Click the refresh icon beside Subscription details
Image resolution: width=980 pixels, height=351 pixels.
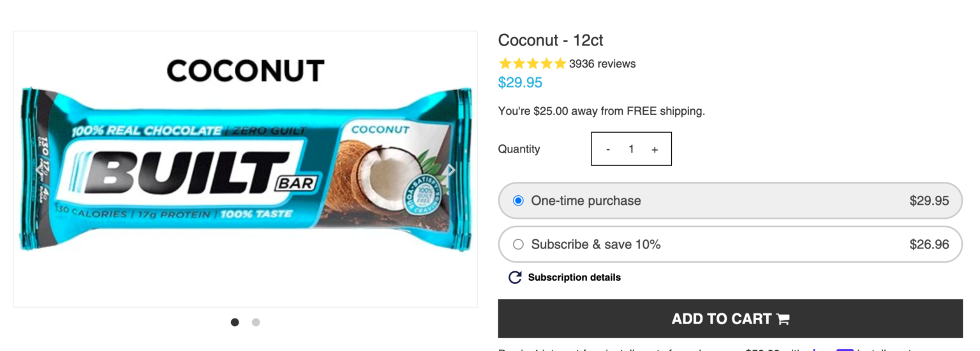click(x=515, y=278)
